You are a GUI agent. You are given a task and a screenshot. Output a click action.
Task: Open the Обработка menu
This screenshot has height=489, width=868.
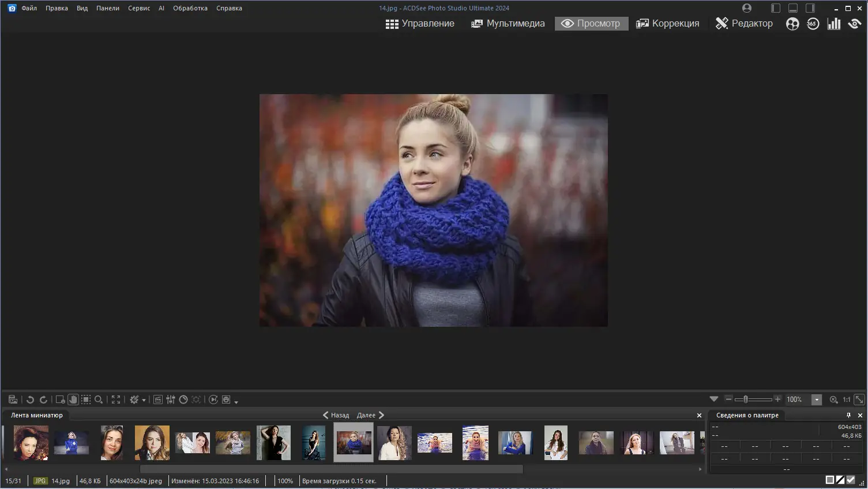coord(190,8)
